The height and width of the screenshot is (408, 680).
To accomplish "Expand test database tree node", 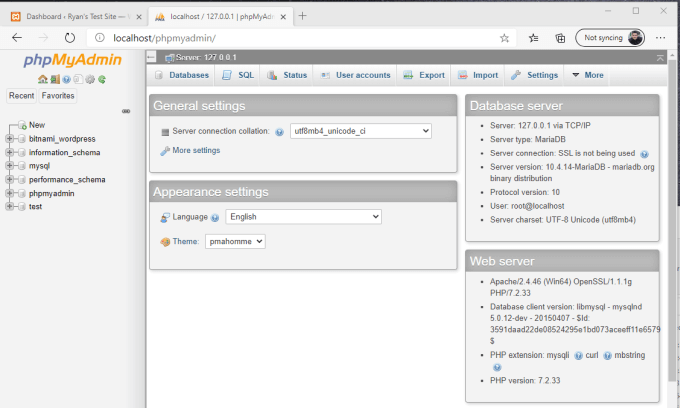I will point(10,206).
